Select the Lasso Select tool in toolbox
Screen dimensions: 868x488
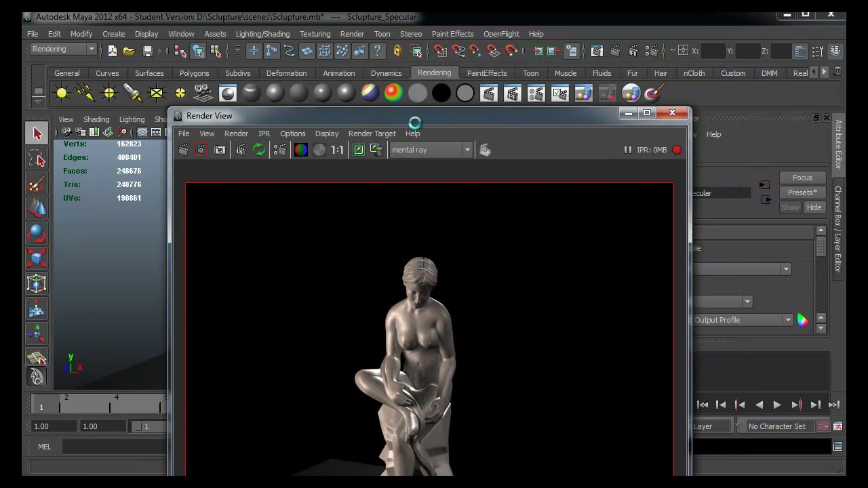[x=37, y=159]
